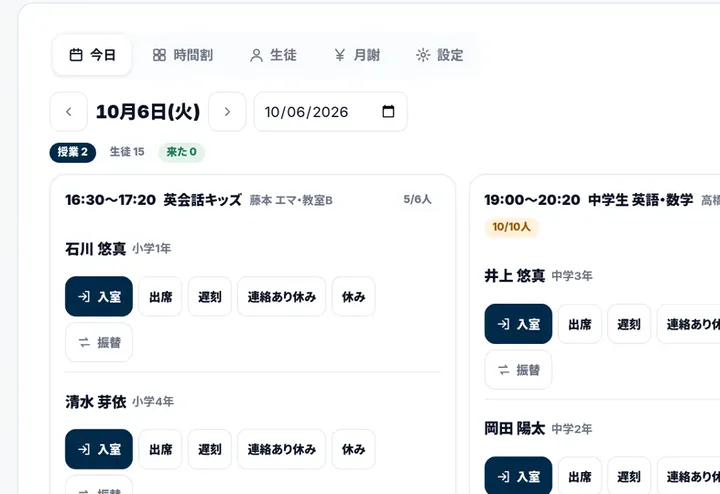Open the 生徒 tab
Viewport: 720px width, 494px height.
tap(273, 55)
